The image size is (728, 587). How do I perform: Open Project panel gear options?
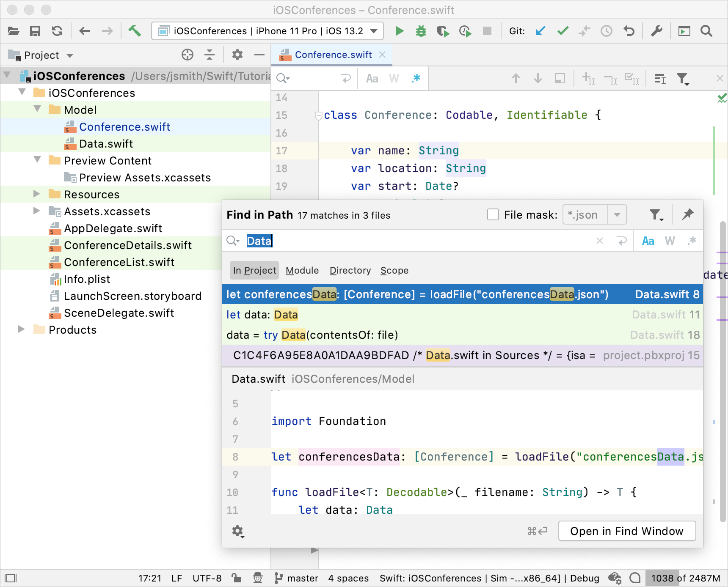point(237,55)
